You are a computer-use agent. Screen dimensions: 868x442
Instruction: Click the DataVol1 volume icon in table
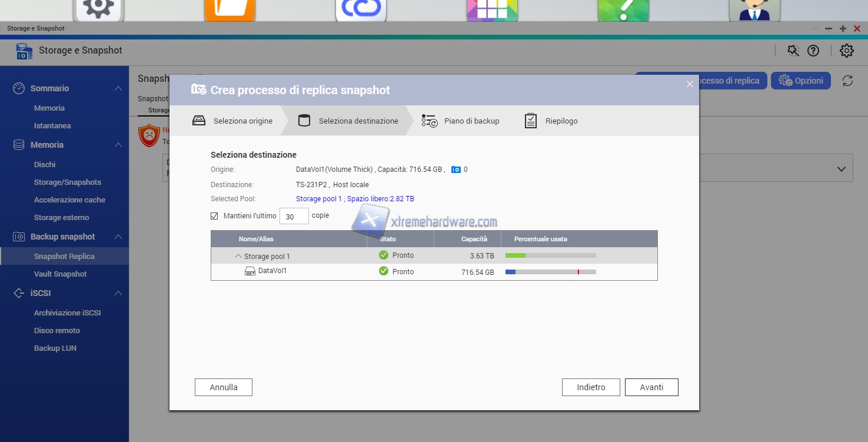point(250,271)
